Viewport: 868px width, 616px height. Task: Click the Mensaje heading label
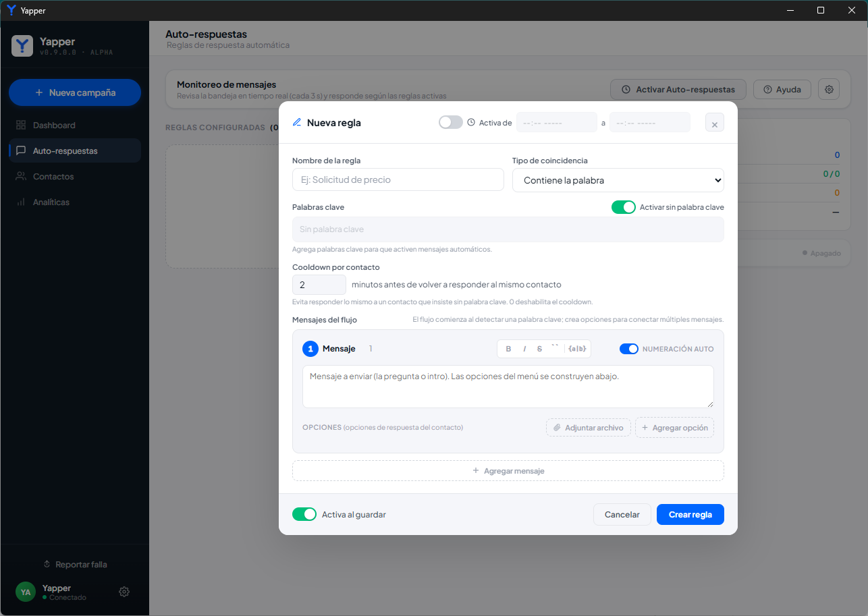(x=339, y=349)
